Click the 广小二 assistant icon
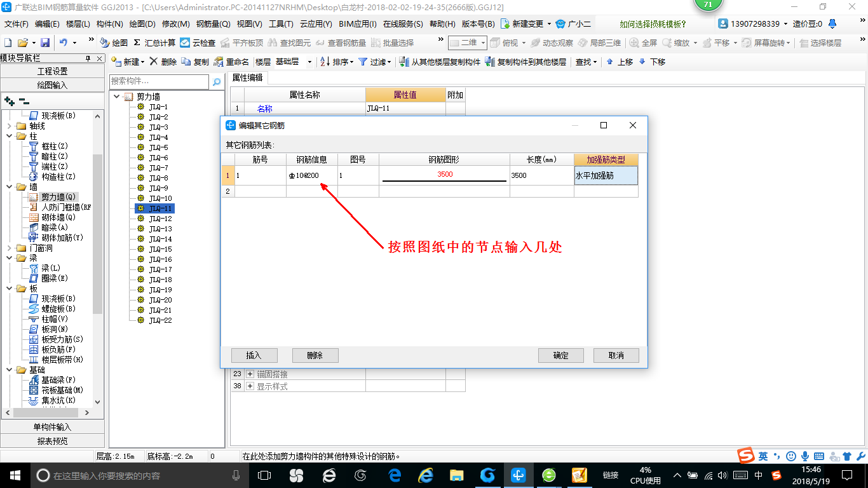868x488 pixels. pos(573,24)
